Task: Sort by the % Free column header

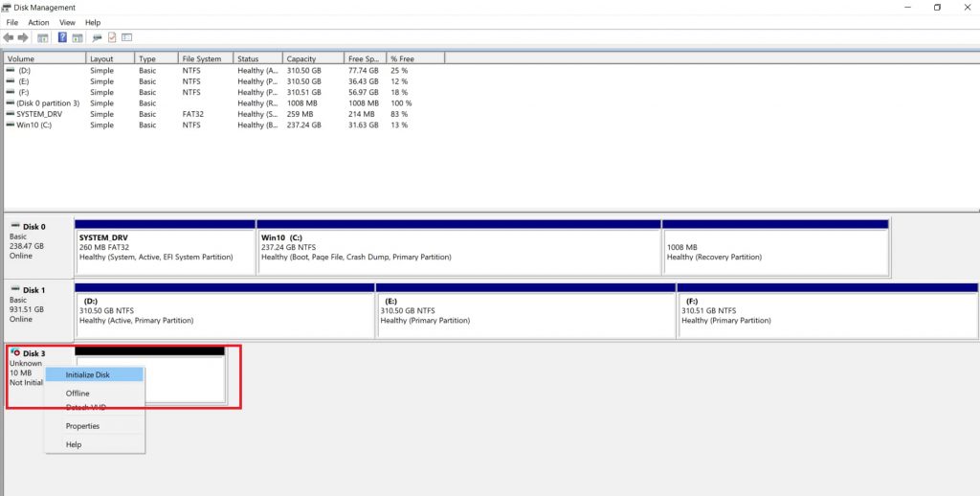Action: 415,58
